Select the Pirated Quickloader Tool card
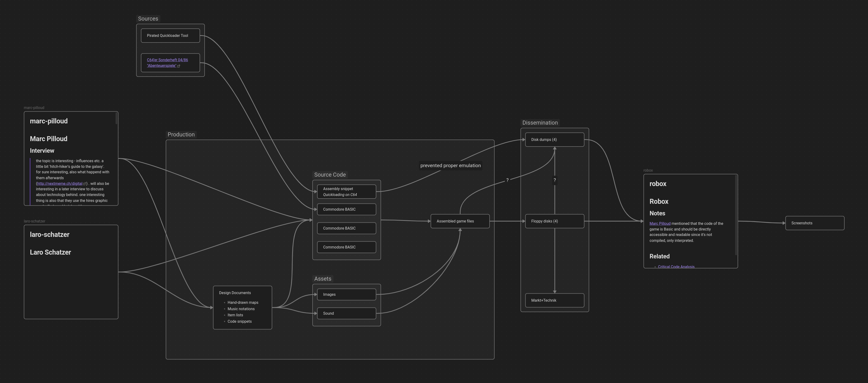 click(170, 36)
